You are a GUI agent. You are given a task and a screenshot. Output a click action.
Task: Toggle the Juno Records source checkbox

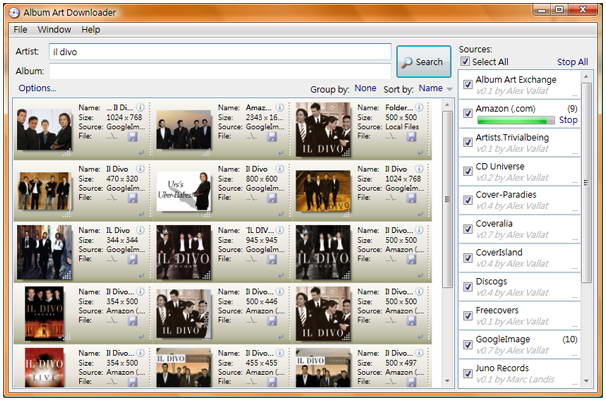coord(468,373)
